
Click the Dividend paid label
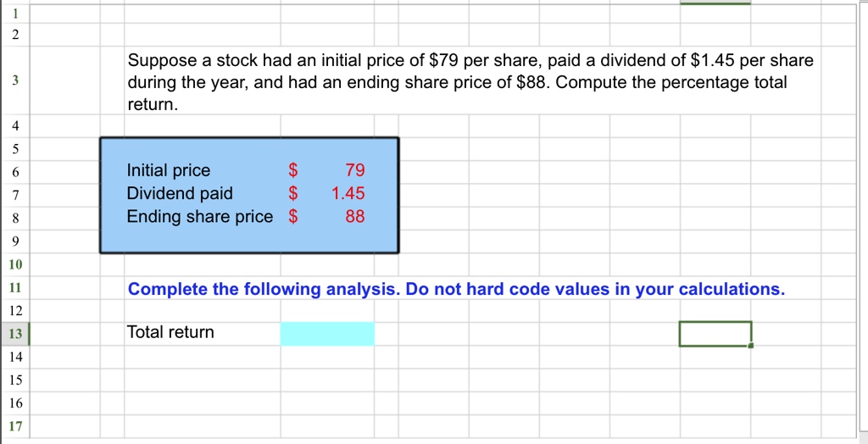(180, 193)
